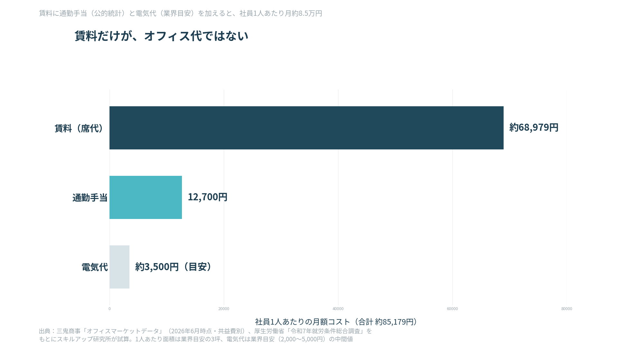Click the 通勤手当 category label
Viewport: 644px width, 351px height.
[90, 198]
